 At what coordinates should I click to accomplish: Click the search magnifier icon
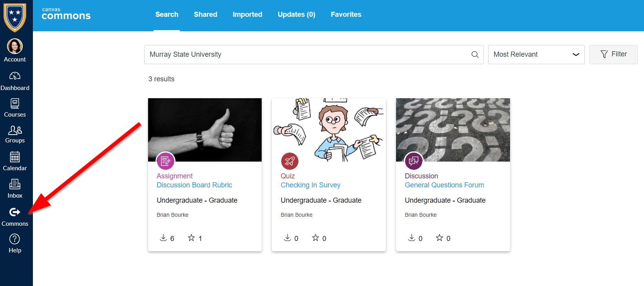(475, 55)
